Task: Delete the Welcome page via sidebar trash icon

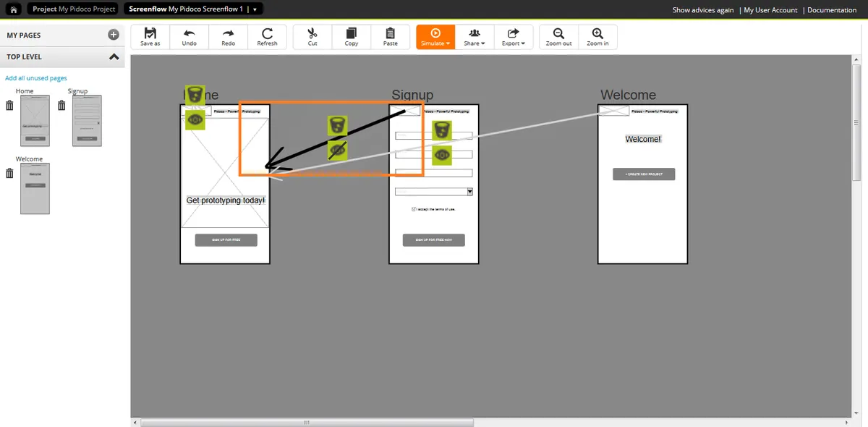Action: [9, 174]
